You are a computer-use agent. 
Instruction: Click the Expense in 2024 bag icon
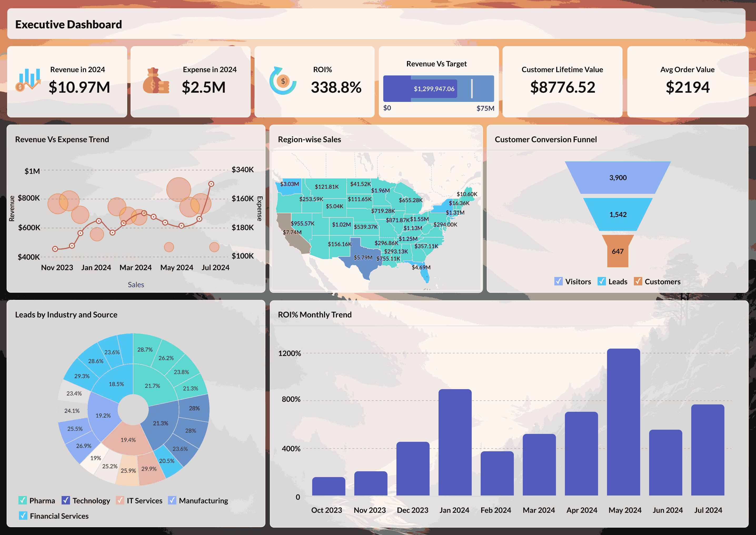155,81
